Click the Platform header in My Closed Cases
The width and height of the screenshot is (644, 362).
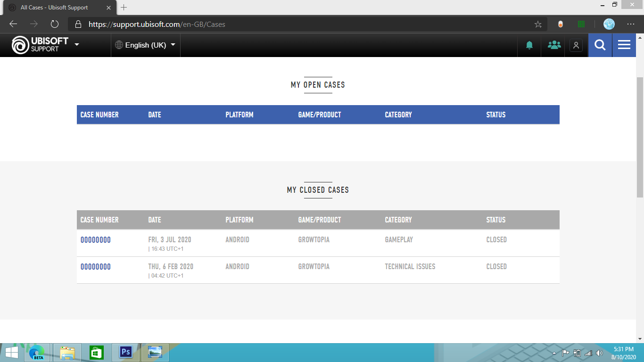click(x=239, y=220)
